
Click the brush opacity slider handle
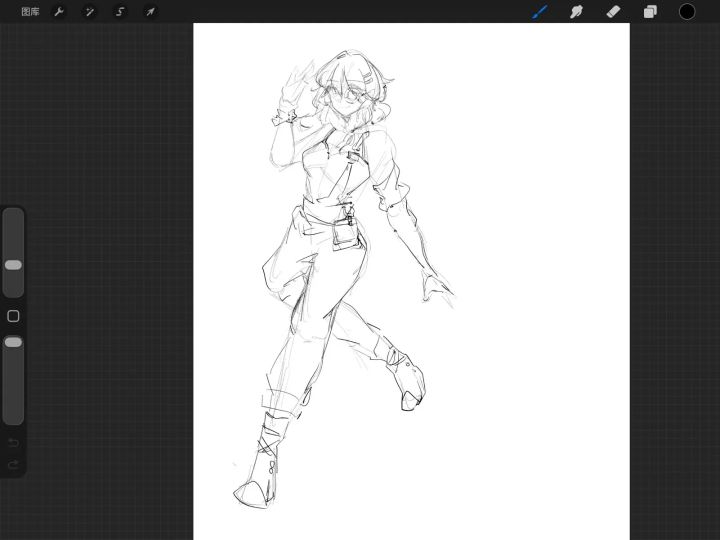(x=13, y=342)
